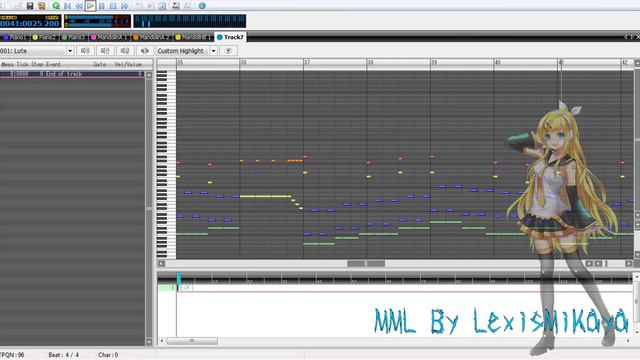Viewport: 640px width, 360px height.
Task: Fast forward playback
Action: point(124,6)
